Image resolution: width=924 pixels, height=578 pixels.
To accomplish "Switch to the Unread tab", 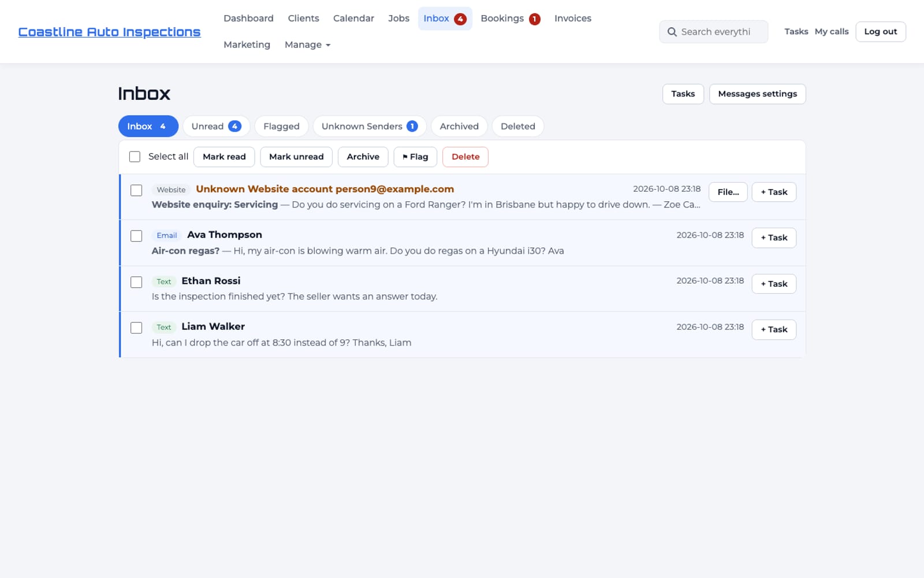I will click(x=216, y=126).
